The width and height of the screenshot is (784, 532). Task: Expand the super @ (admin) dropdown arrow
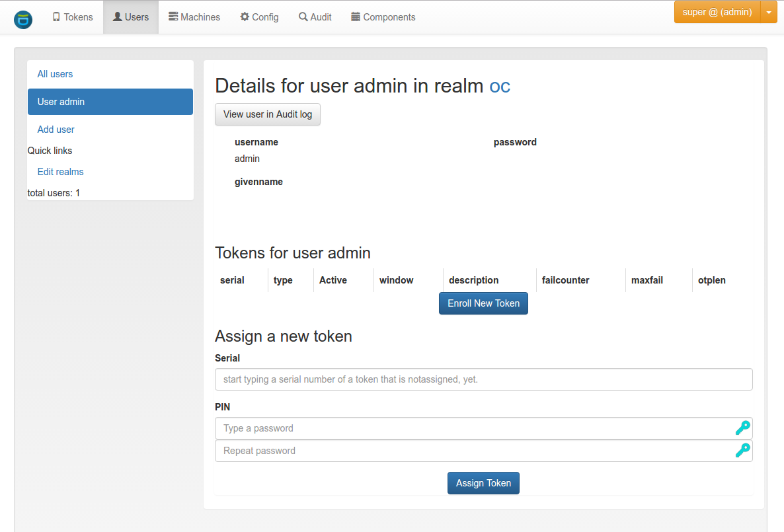[769, 13]
